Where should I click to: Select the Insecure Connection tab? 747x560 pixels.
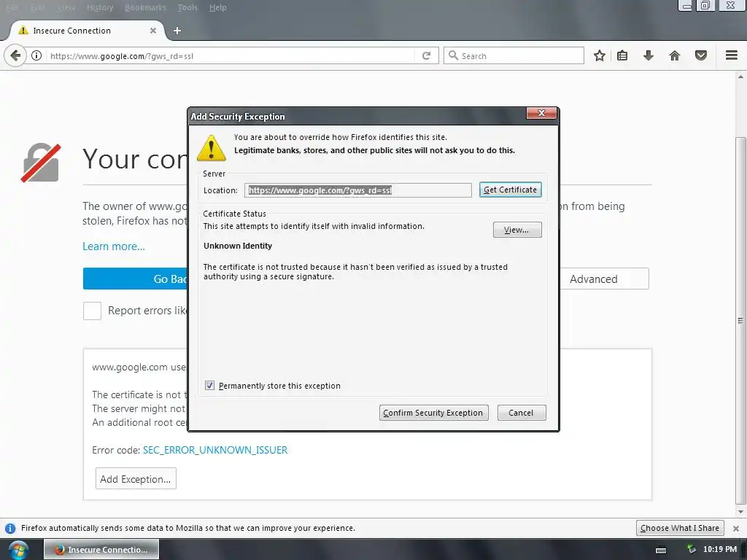[87, 31]
